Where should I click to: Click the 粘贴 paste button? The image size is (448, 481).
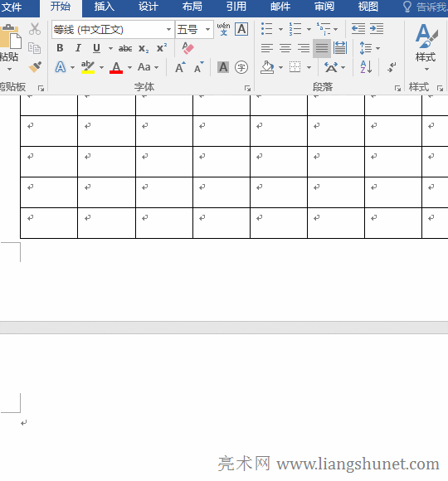[9, 48]
